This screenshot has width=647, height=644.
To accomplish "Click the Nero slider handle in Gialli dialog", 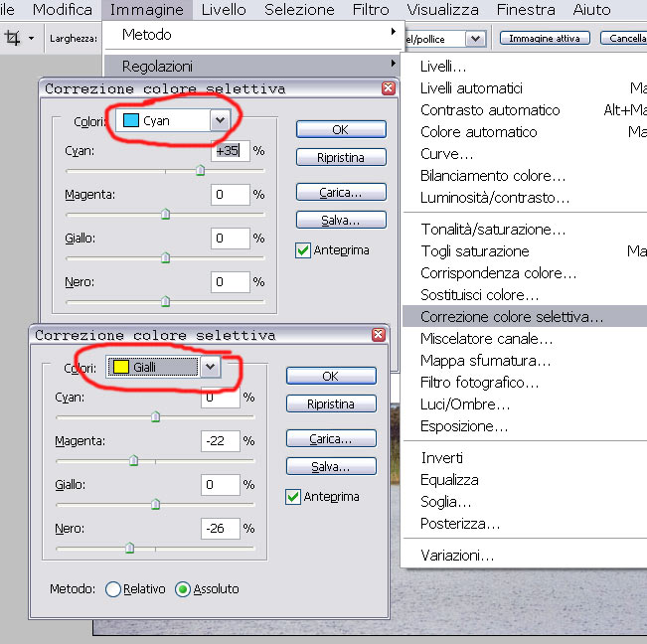I will click(129, 547).
